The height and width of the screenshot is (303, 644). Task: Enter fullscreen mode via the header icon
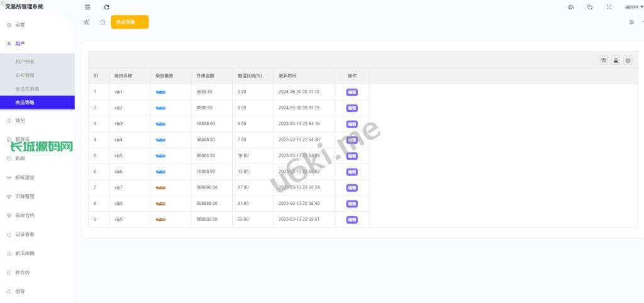pyautogui.click(x=609, y=7)
